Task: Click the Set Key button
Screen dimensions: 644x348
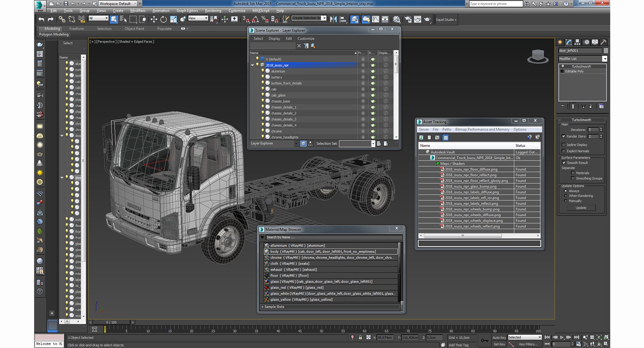Action: coord(499,344)
